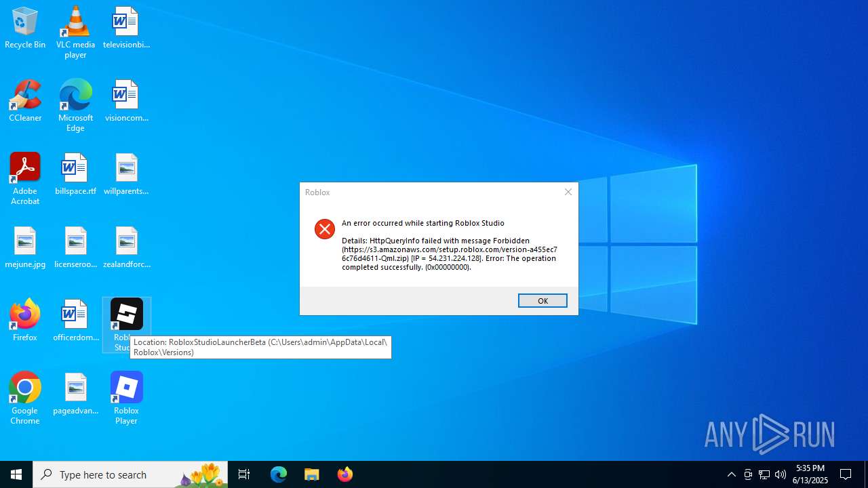Select the Roblox Studio desktop shortcut
868x488 pixels.
[126, 325]
